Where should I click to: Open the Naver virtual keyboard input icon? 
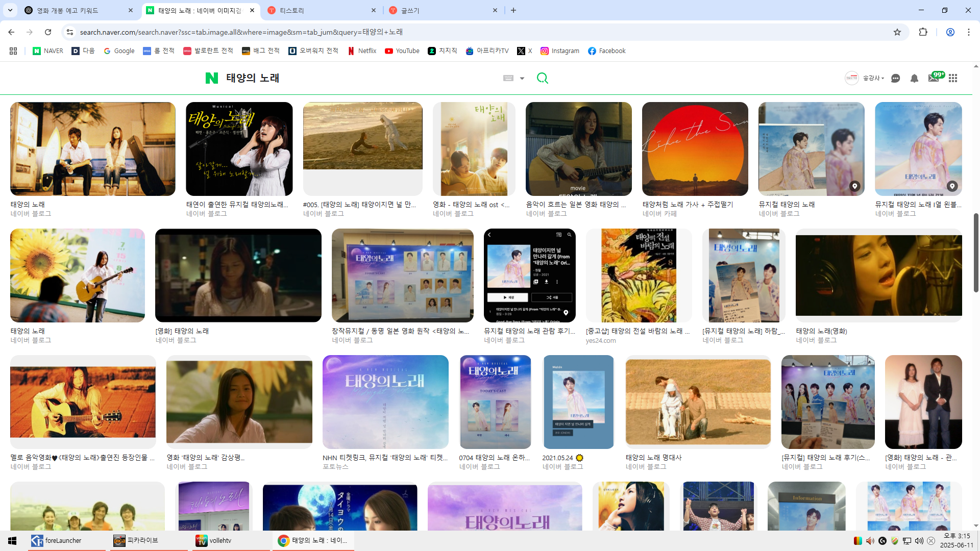tap(508, 78)
